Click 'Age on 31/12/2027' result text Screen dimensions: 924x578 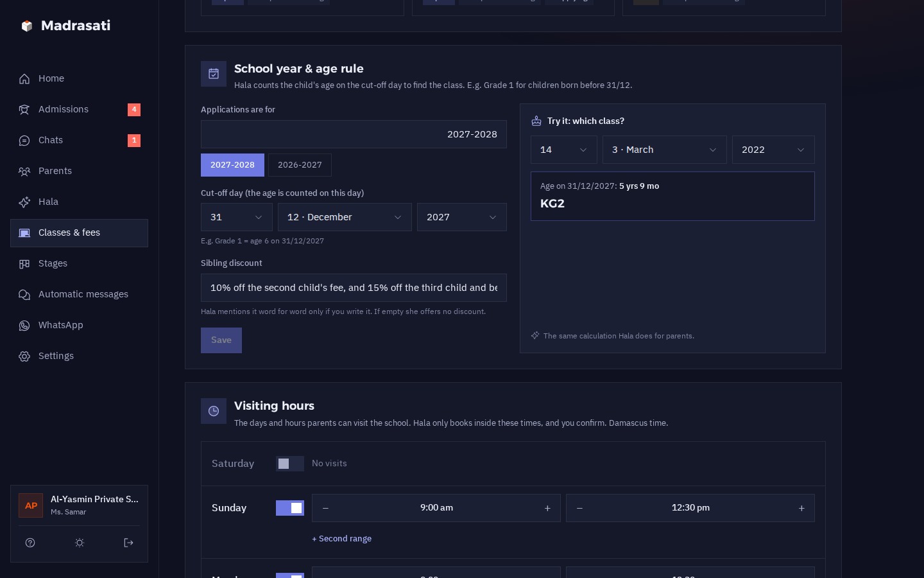(599, 186)
